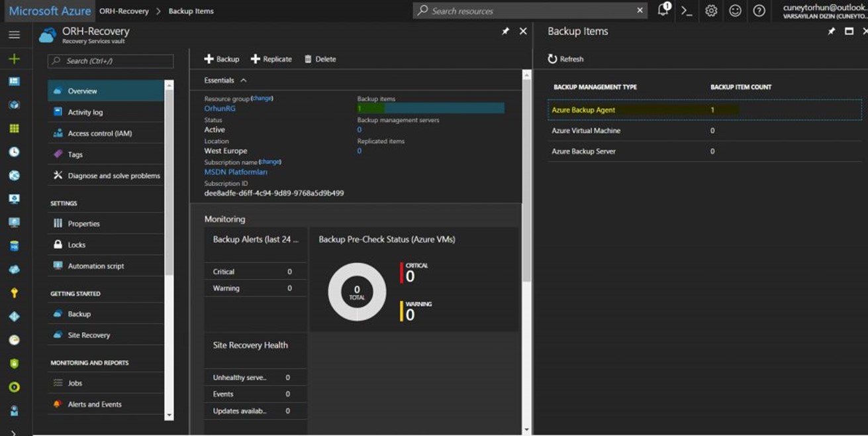Click the Backup Item Count column header
Screen dimensions: 868x436
(x=741, y=87)
